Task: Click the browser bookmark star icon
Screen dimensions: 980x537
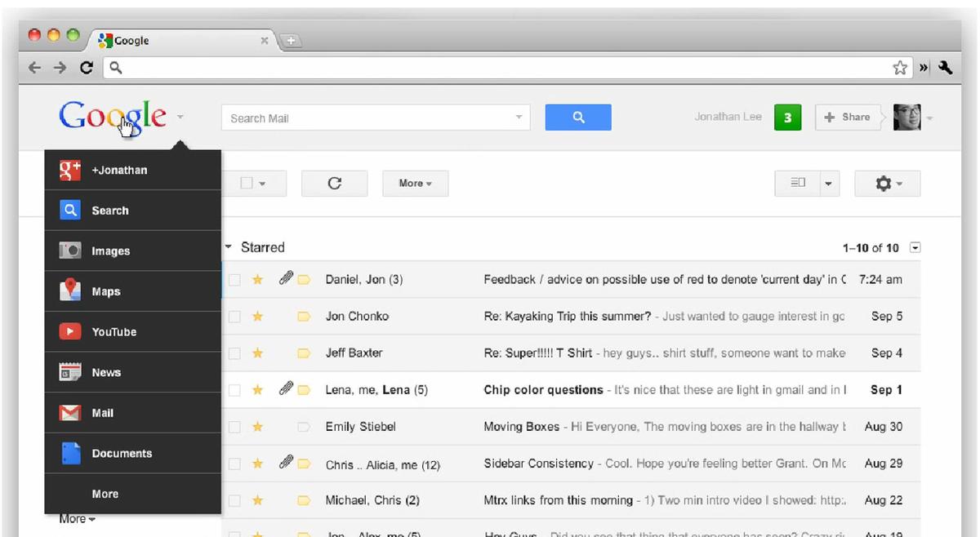Action: 900,69
